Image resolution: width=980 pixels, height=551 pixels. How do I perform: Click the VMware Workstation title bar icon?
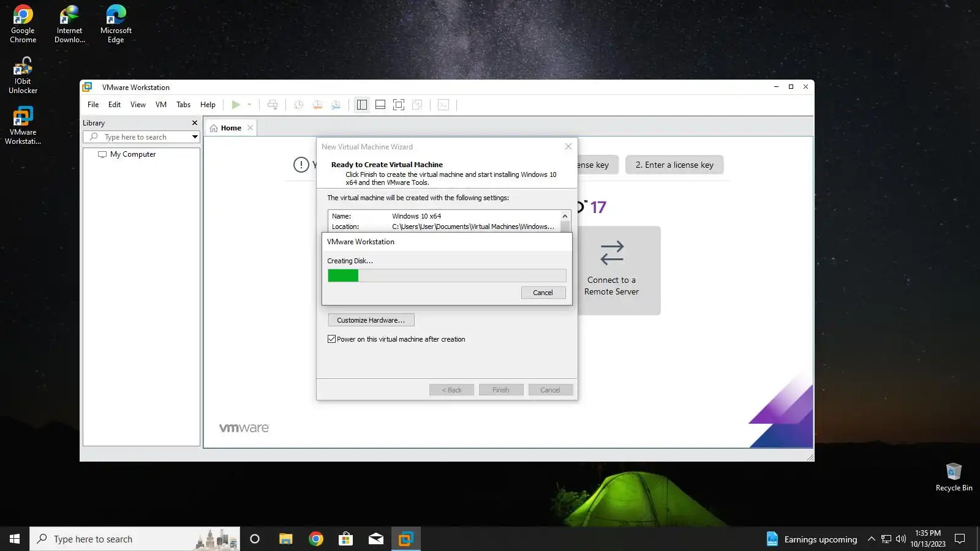tap(88, 87)
